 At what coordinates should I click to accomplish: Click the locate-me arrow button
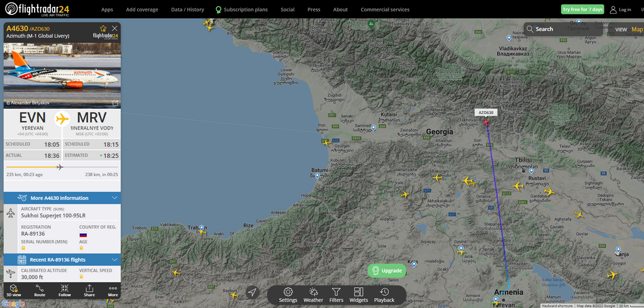click(252, 292)
